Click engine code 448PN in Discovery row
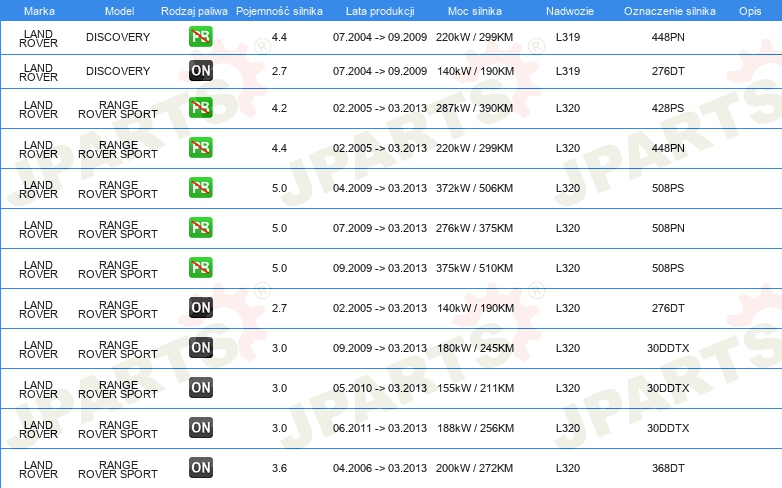 click(x=668, y=37)
